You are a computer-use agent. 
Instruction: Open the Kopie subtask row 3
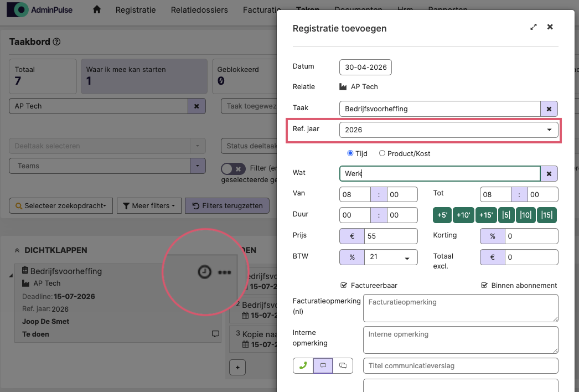pos(254,339)
